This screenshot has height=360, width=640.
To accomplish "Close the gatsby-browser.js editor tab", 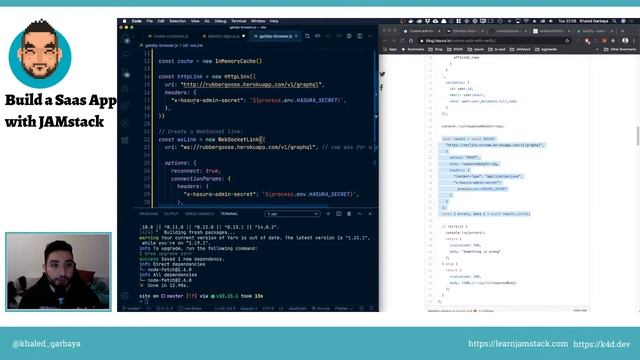I will coord(296,36).
